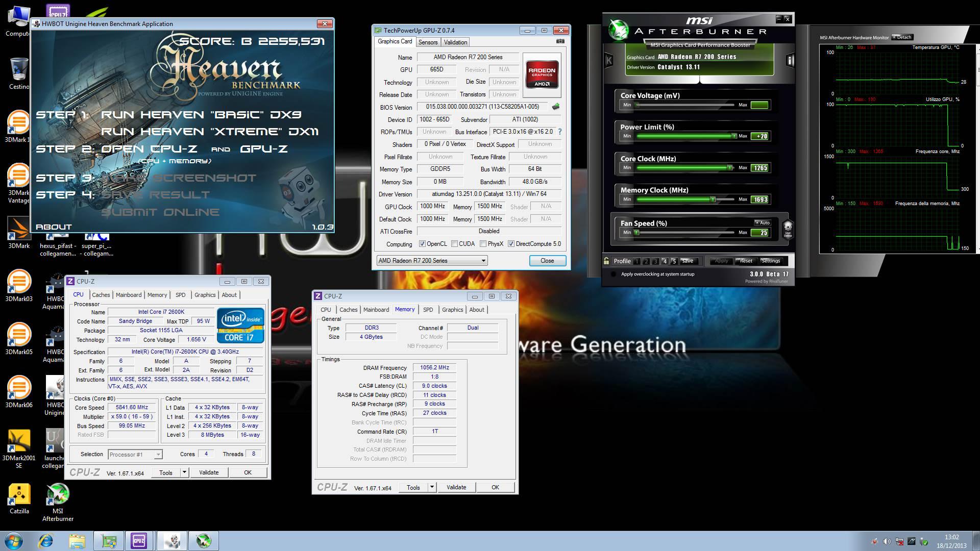Switch to MSI Afterburner taskbar button
The height and width of the screenshot is (551, 980).
(204, 541)
